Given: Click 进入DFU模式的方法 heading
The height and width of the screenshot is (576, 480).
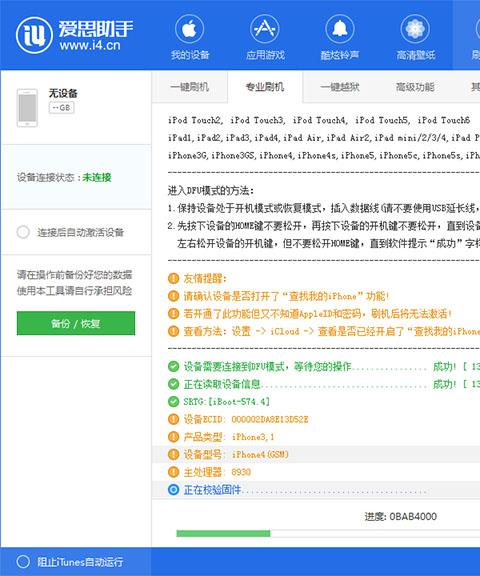Looking at the screenshot, I should click(210, 190).
